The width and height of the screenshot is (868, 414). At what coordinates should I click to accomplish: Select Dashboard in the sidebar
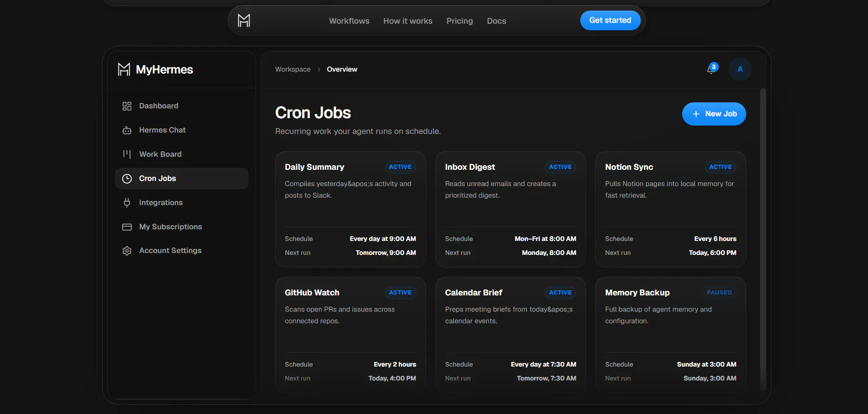pos(182,106)
